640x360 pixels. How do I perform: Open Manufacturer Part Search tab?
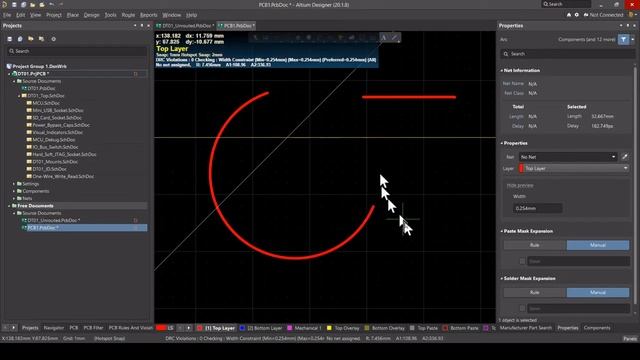526,328
